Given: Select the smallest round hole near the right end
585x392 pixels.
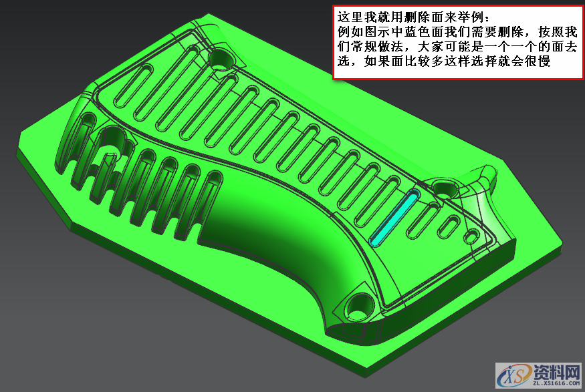Looking at the screenshot, I should click(x=471, y=236).
